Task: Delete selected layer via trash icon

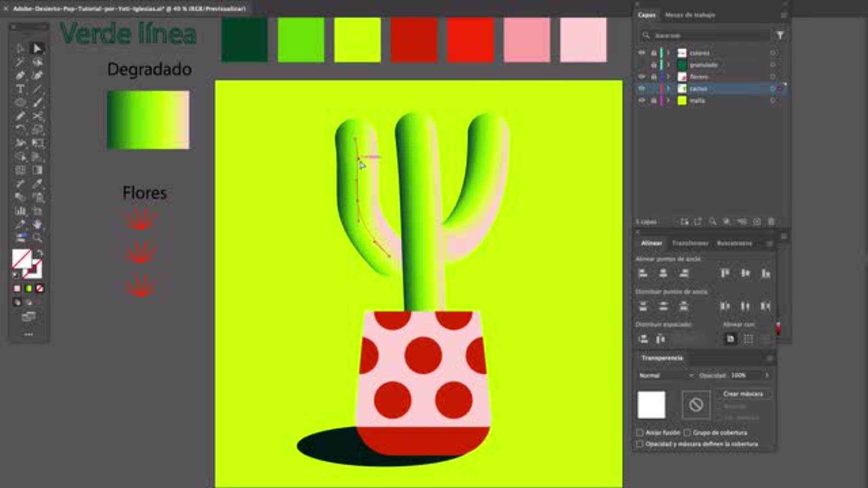Action: pyautogui.click(x=771, y=222)
